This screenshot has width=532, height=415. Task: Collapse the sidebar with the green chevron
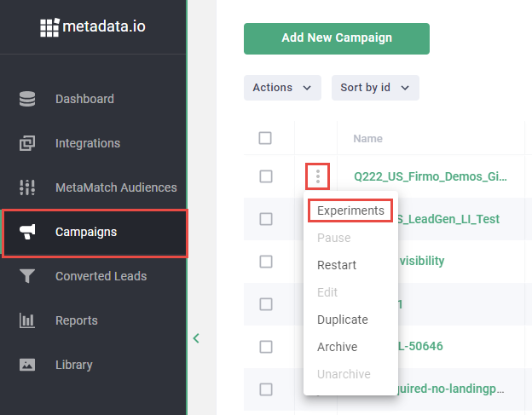pos(196,338)
